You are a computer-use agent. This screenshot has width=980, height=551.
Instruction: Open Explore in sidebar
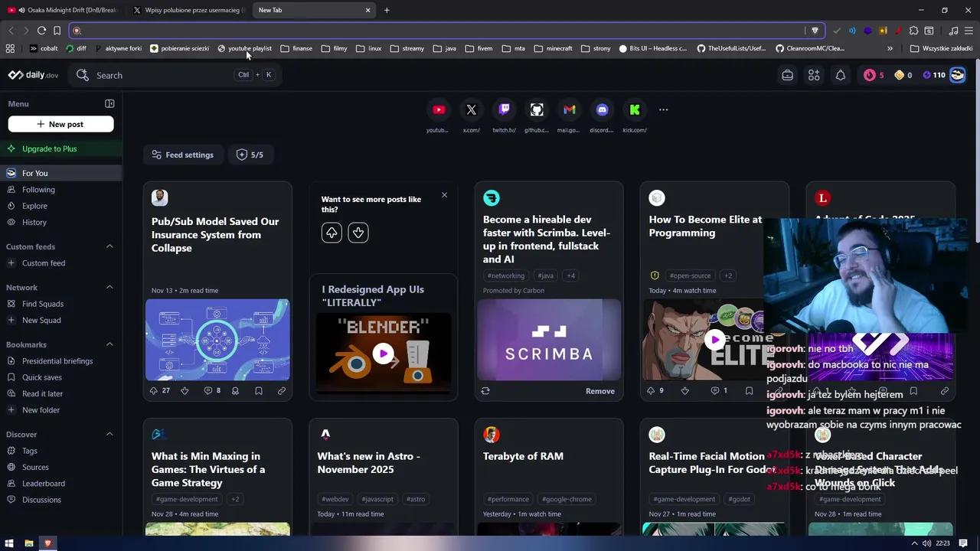[61, 206]
